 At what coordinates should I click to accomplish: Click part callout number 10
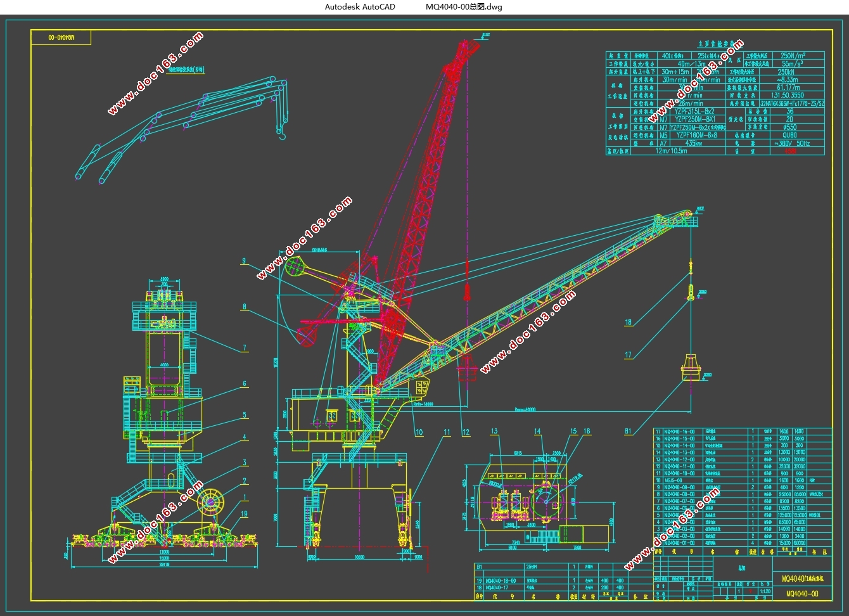pos(419,433)
